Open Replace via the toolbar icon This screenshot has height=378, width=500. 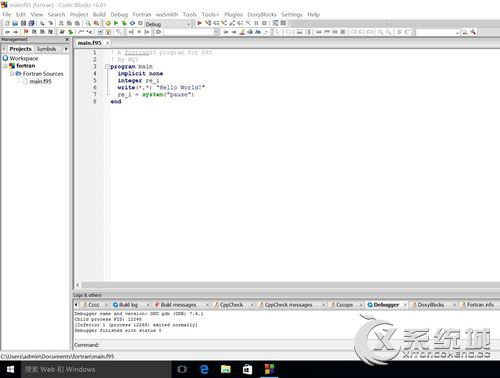coord(96,23)
